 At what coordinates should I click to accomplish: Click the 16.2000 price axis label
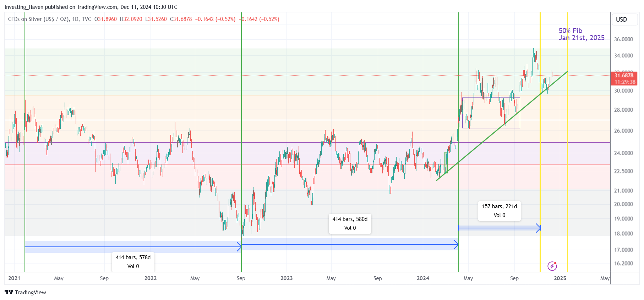[623, 263]
